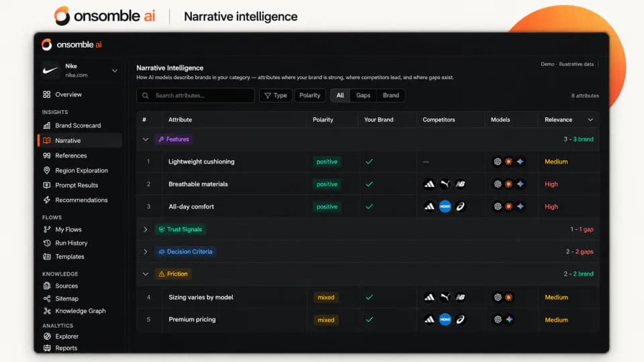Expand the Decision Criteria group

pyautogui.click(x=146, y=251)
